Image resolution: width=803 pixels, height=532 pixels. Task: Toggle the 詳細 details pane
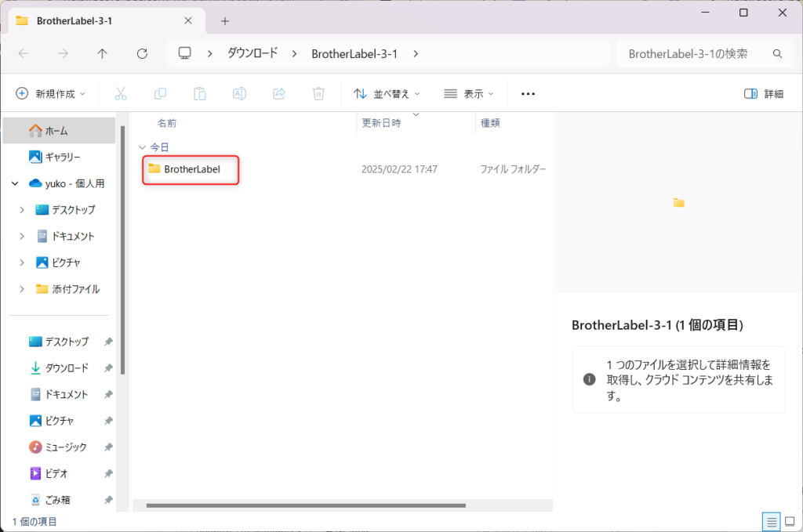(x=764, y=93)
